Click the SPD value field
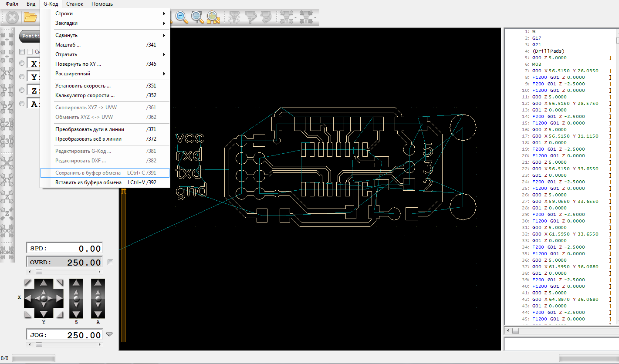Viewport: 619px width, 364px height. click(x=64, y=249)
